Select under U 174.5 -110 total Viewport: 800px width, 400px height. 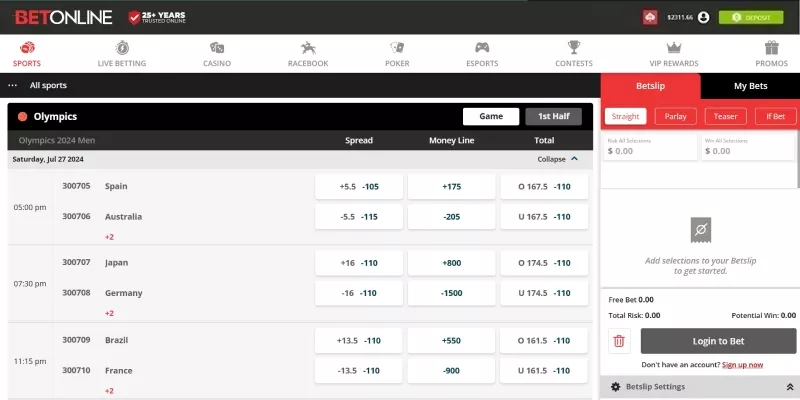click(544, 293)
